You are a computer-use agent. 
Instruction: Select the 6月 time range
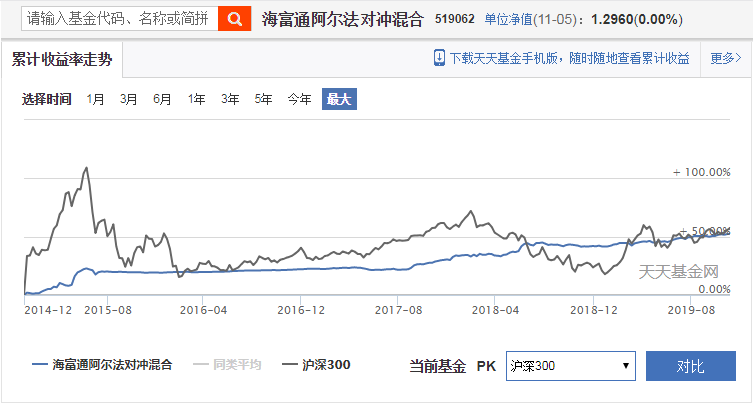coord(162,99)
